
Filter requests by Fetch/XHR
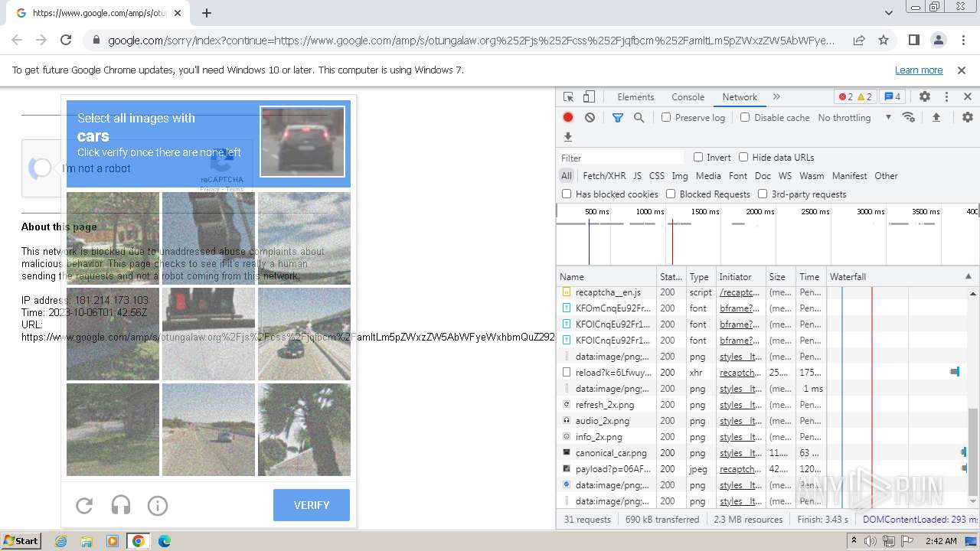(604, 175)
